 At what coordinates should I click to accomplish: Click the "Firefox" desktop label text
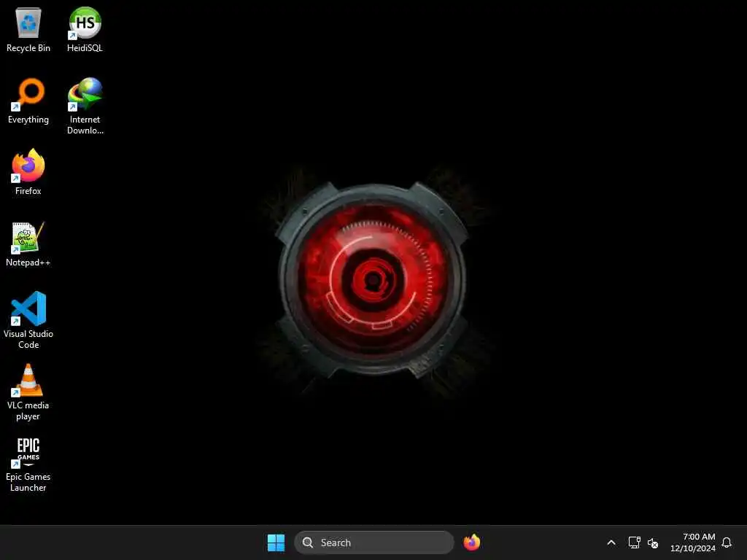(x=28, y=191)
